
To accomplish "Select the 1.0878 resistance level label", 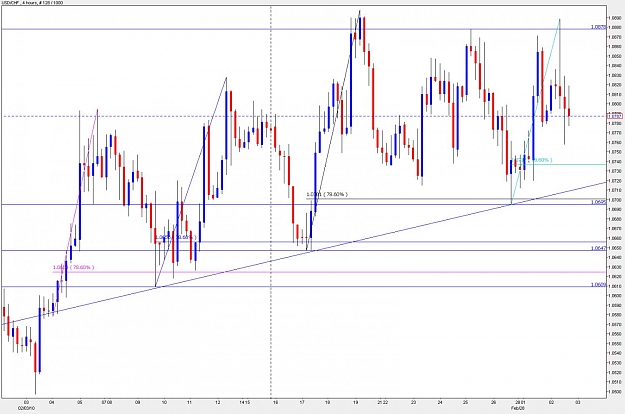I will (x=598, y=27).
